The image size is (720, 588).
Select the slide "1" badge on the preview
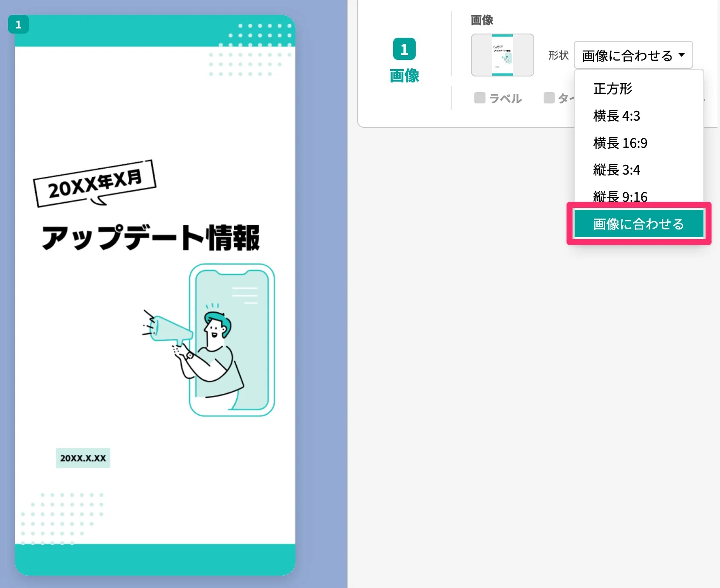[x=18, y=25]
